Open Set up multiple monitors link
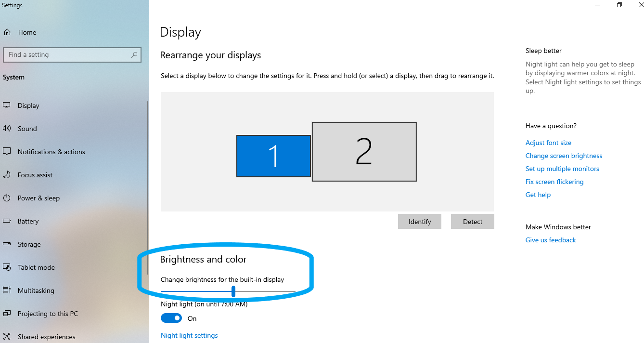Image resolution: width=644 pixels, height=343 pixels. (x=562, y=169)
